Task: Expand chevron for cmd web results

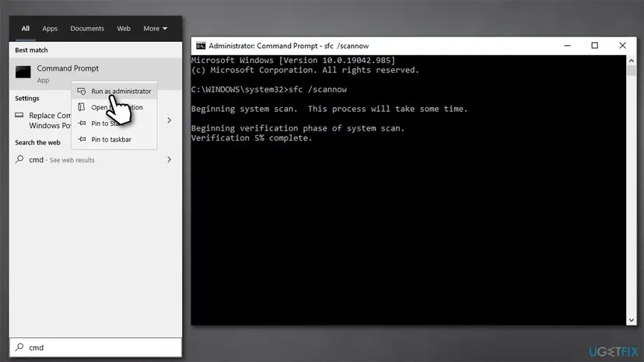Action: (x=170, y=159)
